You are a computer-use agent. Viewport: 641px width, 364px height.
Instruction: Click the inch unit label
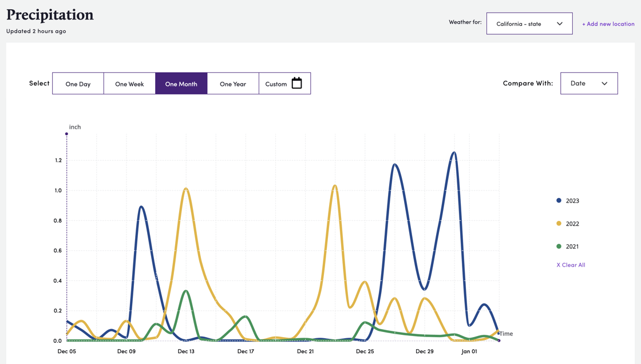pos(75,127)
